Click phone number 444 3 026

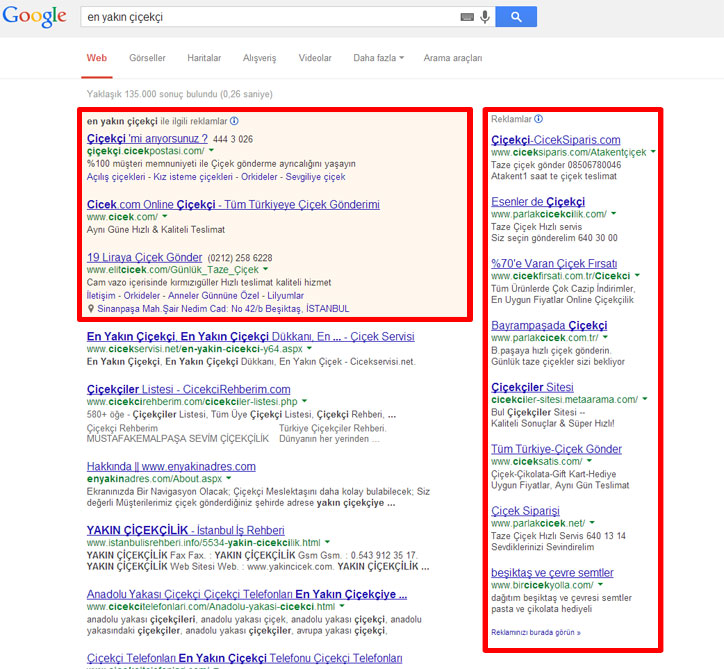[233, 139]
